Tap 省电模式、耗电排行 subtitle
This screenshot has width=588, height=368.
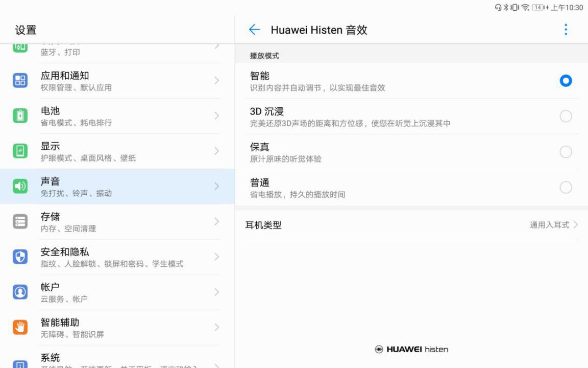(76, 123)
